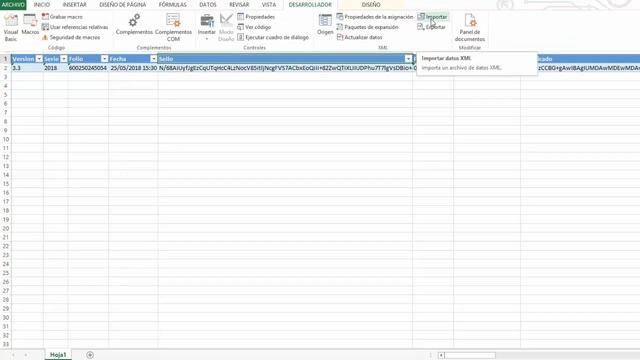Viewport: 640px width, 360px height.
Task: Toggle Modo Diseño
Action: coord(226,27)
